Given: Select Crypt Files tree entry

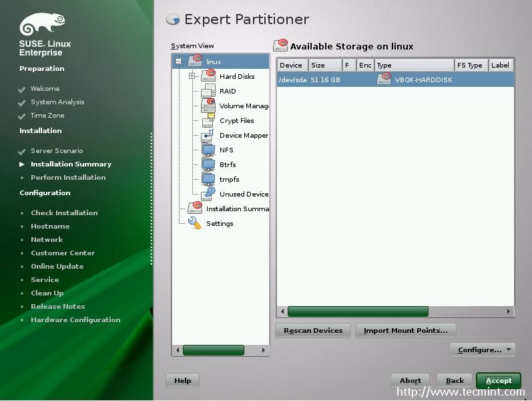Looking at the screenshot, I should (x=237, y=121).
